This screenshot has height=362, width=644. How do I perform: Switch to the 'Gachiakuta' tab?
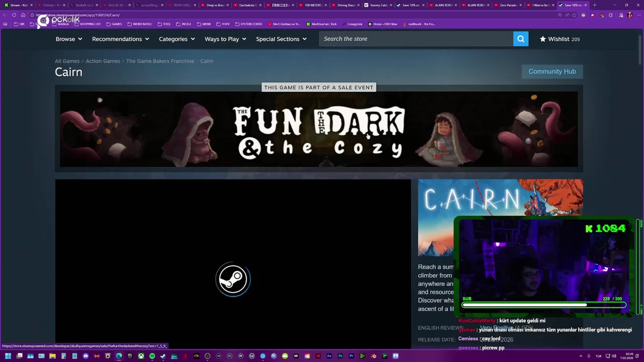coord(248,5)
